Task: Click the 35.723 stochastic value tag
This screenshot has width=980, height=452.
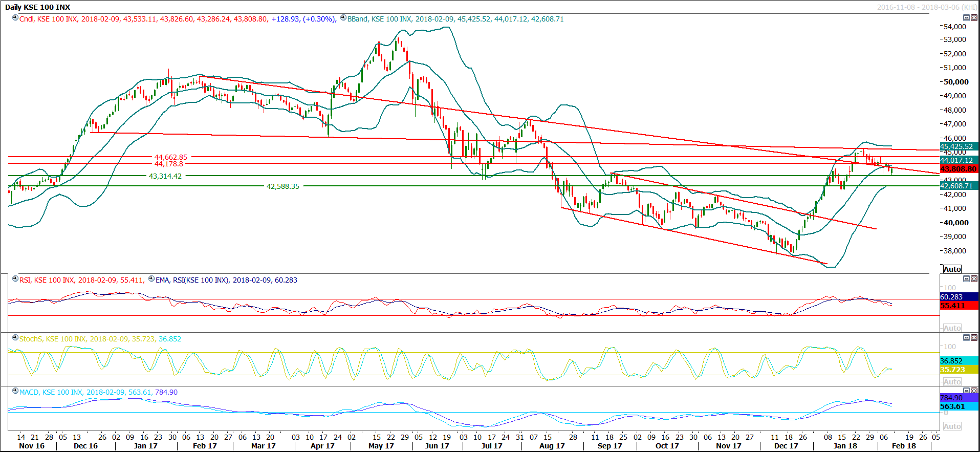Action: [x=959, y=370]
